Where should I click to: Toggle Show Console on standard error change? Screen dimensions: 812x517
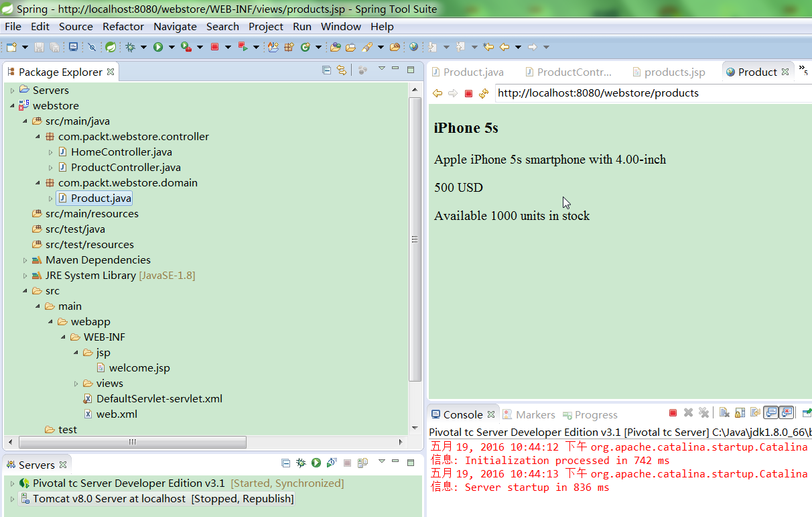point(786,413)
